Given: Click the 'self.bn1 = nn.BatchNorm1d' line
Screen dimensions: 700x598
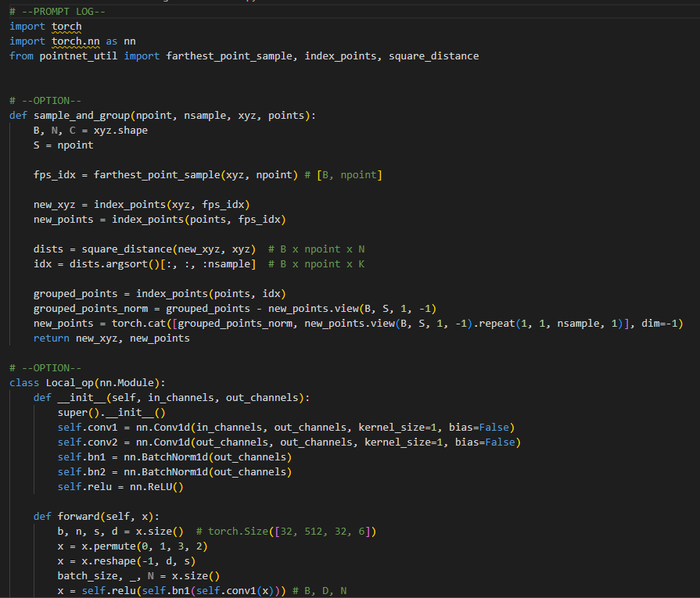Looking at the screenshot, I should click(174, 457).
